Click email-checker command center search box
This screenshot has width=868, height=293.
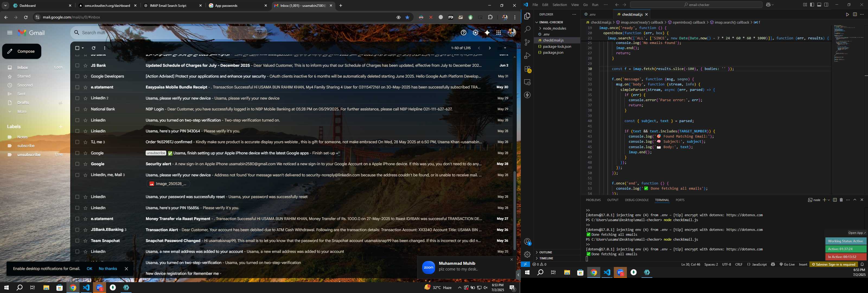pos(696,5)
